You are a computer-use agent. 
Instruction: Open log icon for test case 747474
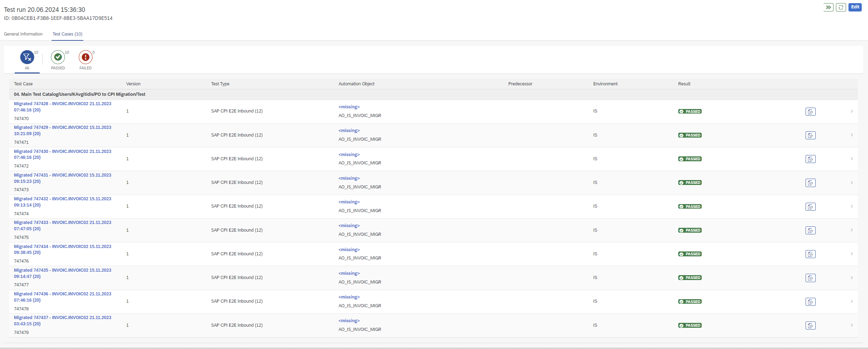click(810, 207)
